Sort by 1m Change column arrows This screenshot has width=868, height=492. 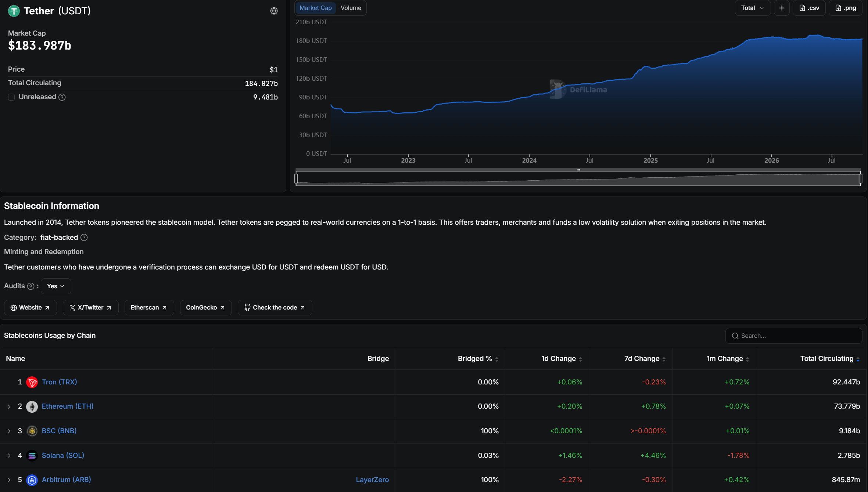(747, 359)
